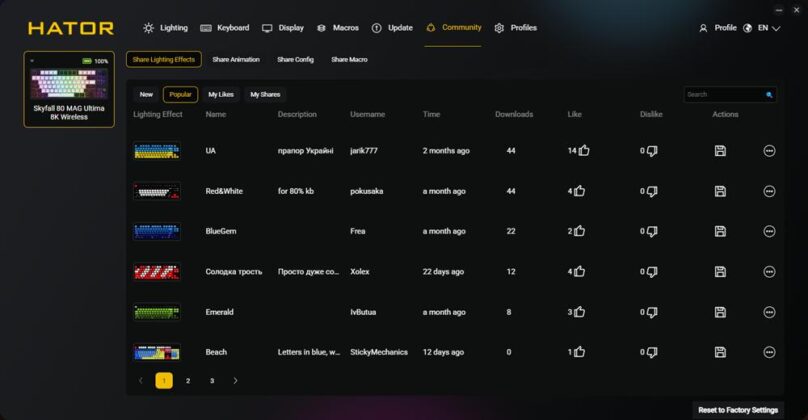Open the Keyboard section

[225, 28]
